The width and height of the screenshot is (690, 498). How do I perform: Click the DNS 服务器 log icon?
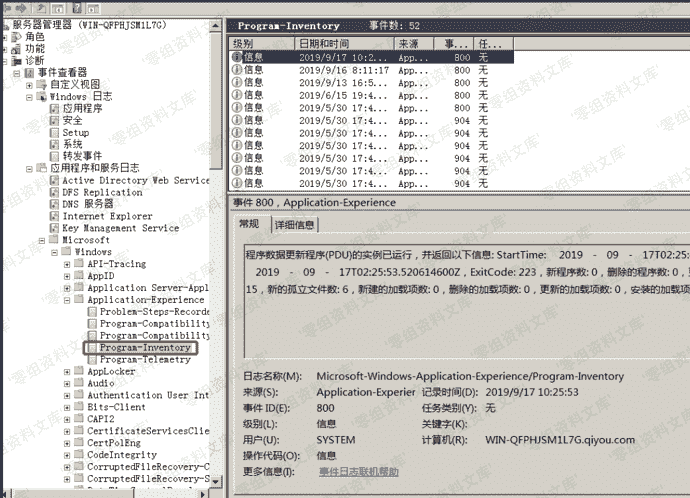[54, 204]
